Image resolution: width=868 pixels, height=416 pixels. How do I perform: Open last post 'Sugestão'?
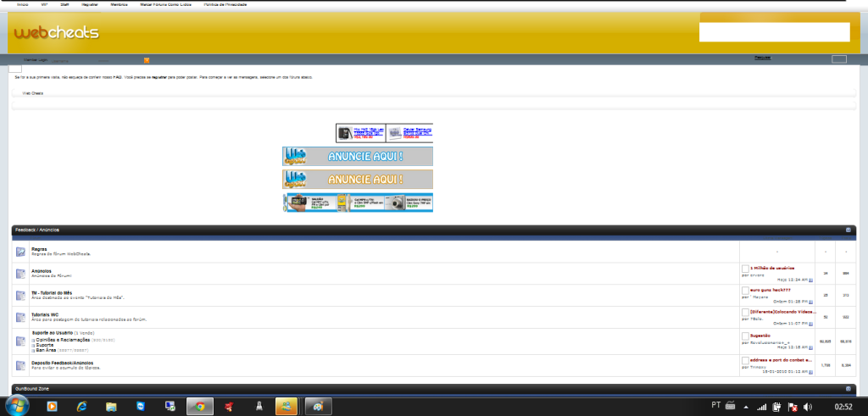tap(760, 336)
